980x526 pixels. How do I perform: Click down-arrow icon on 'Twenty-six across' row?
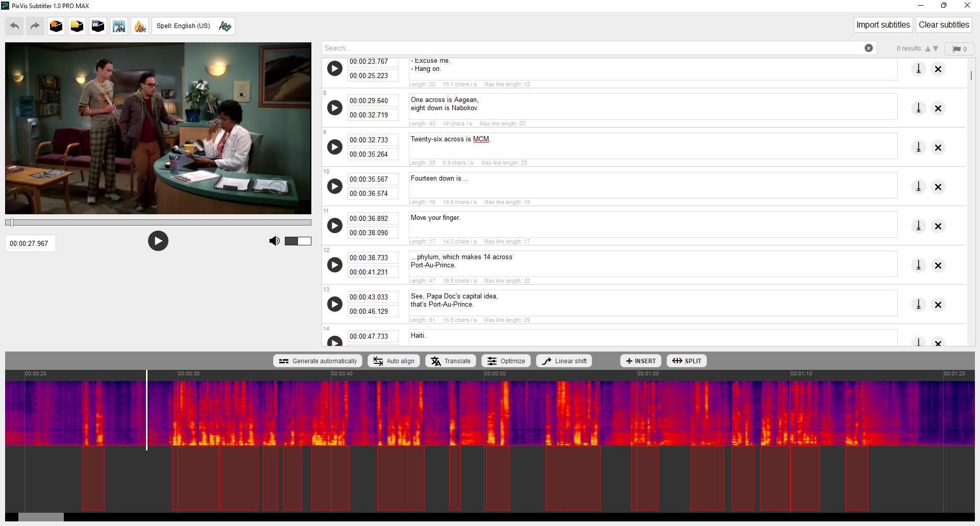919,147
